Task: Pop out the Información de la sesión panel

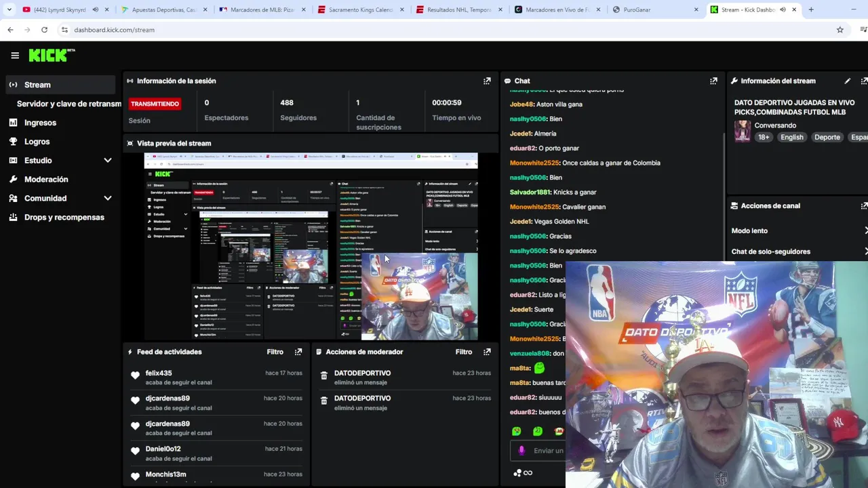Action: [x=487, y=81]
